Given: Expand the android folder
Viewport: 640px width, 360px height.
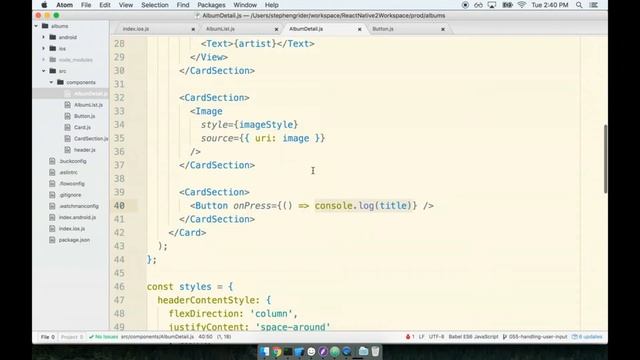Looking at the screenshot, I should pyautogui.click(x=44, y=37).
